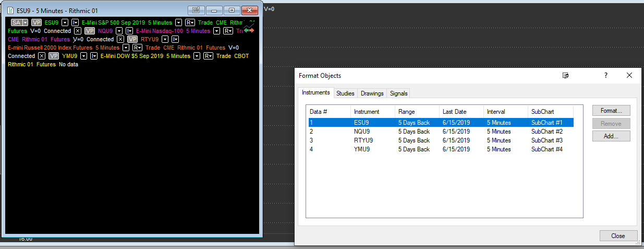Switch to the Studies tab

345,93
